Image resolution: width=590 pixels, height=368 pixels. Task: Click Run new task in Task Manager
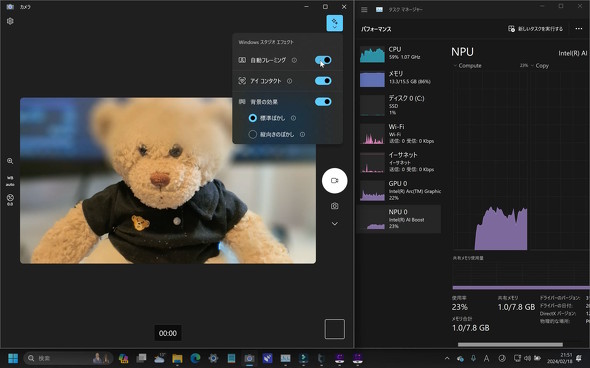pyautogui.click(x=536, y=29)
